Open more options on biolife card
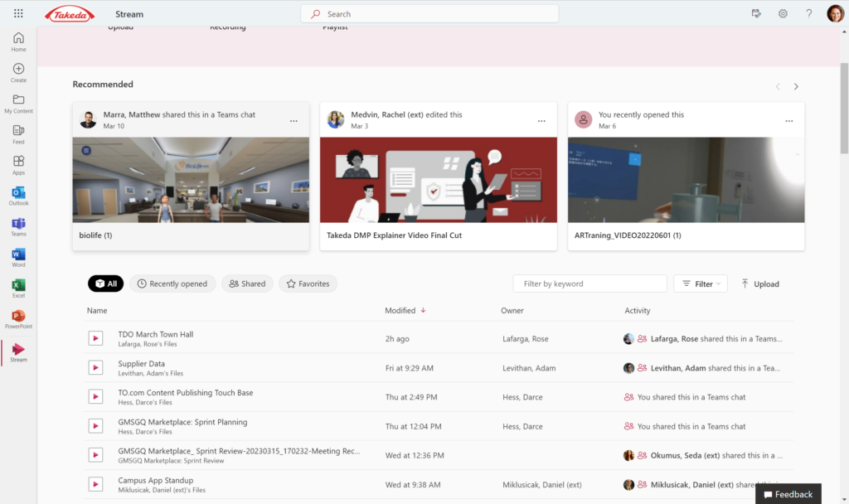This screenshot has height=504, width=849. pos(294,121)
